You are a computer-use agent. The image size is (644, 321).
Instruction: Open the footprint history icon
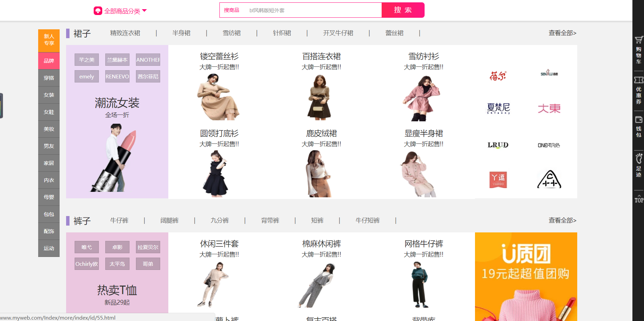tap(638, 159)
